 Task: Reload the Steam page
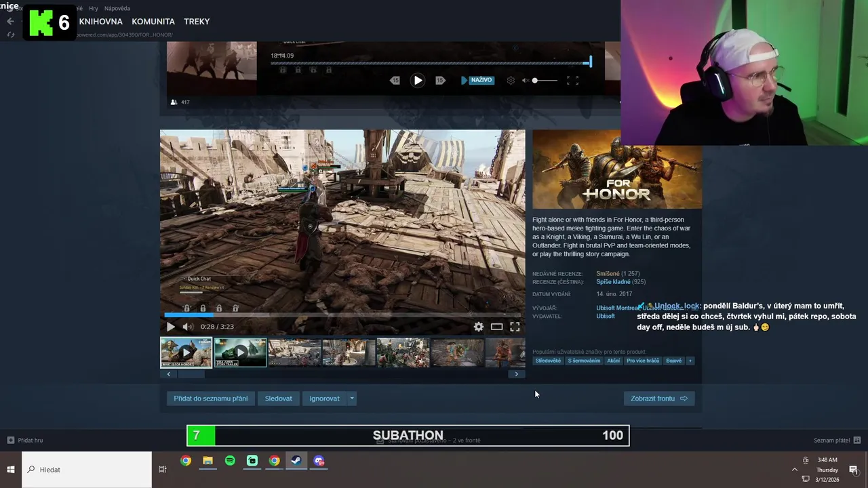tap(11, 35)
